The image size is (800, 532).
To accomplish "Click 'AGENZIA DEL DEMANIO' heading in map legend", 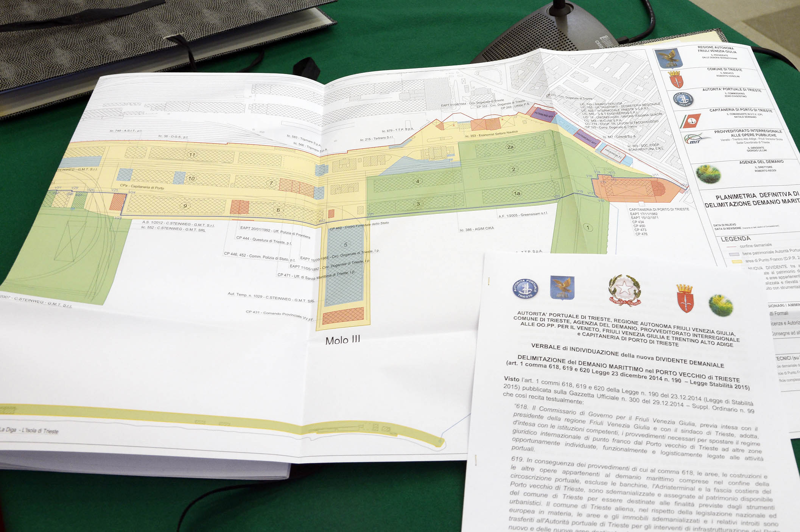I will pyautogui.click(x=761, y=162).
